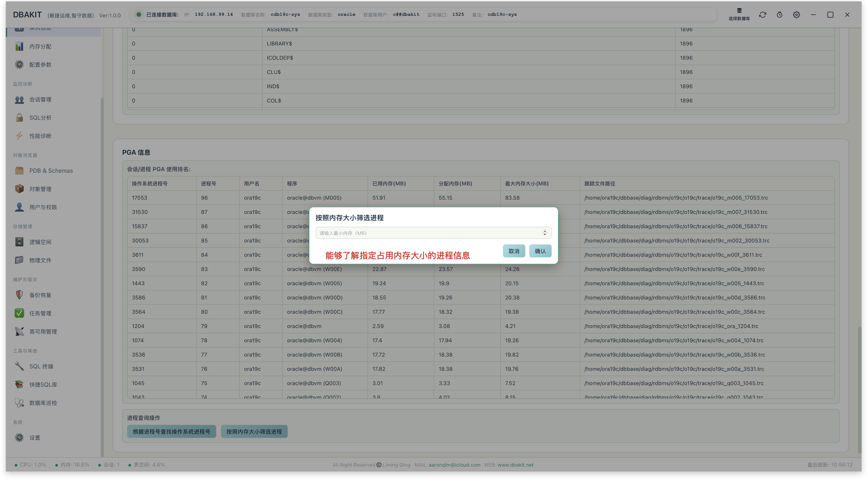This screenshot has height=488, width=868.
Task: Click the memory size spinner stepper arrows
Action: pyautogui.click(x=545, y=233)
